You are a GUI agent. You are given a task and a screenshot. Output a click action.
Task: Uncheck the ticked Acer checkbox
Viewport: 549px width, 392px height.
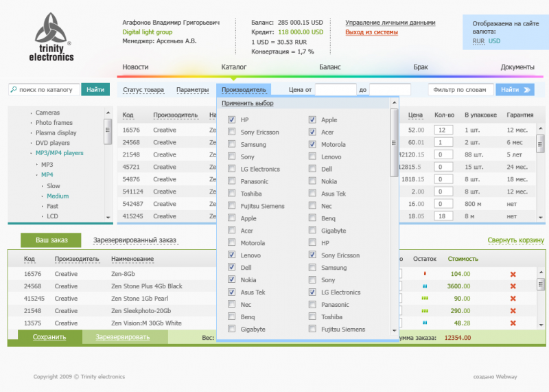coord(312,132)
